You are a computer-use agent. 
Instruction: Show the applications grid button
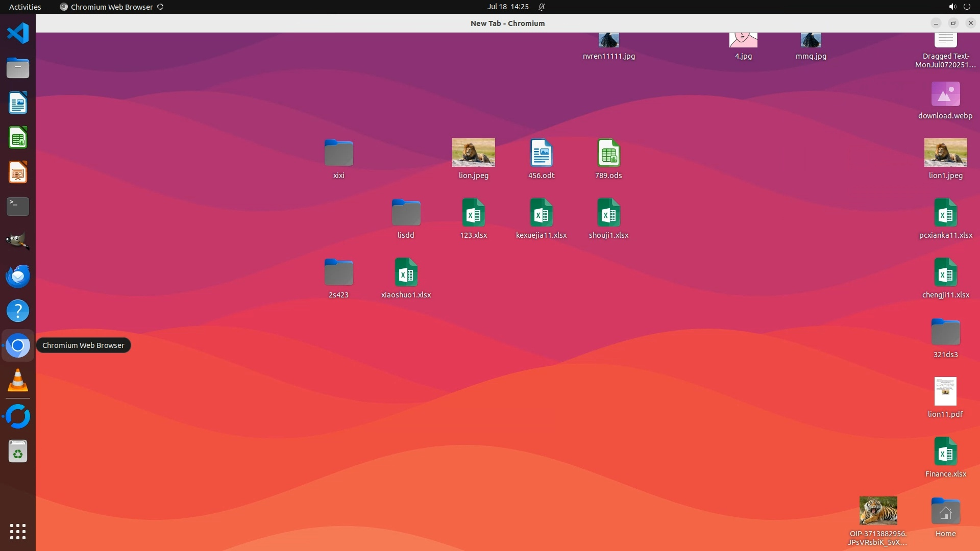pos(18,531)
